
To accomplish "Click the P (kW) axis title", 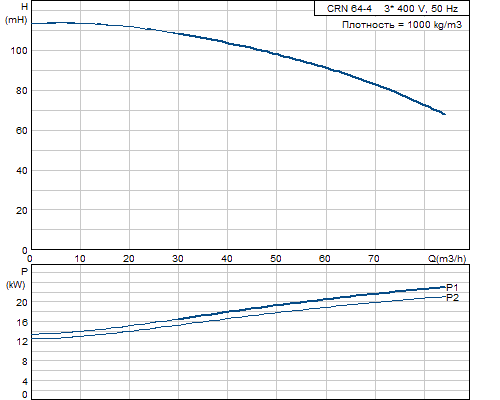I will point(16,278).
